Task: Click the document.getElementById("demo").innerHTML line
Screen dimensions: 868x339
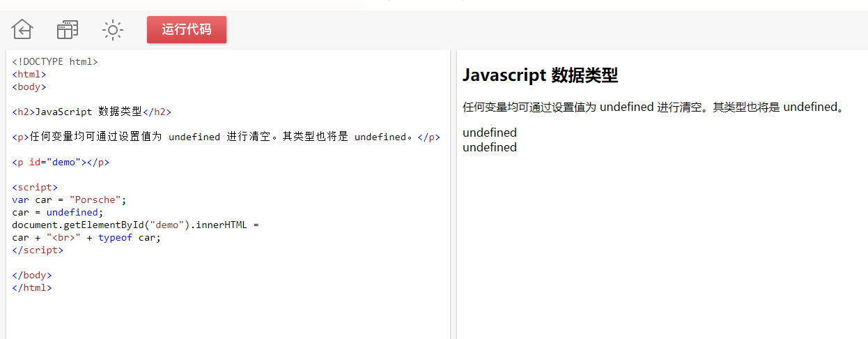Action: [136, 225]
